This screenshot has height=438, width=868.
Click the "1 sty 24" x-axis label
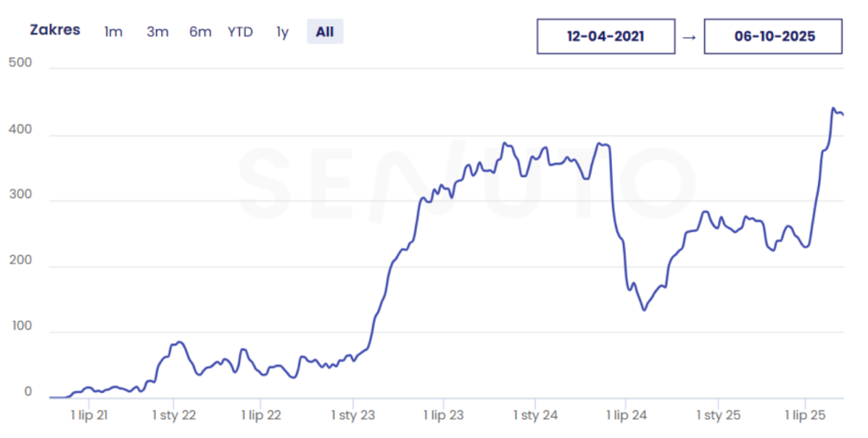pos(535,415)
